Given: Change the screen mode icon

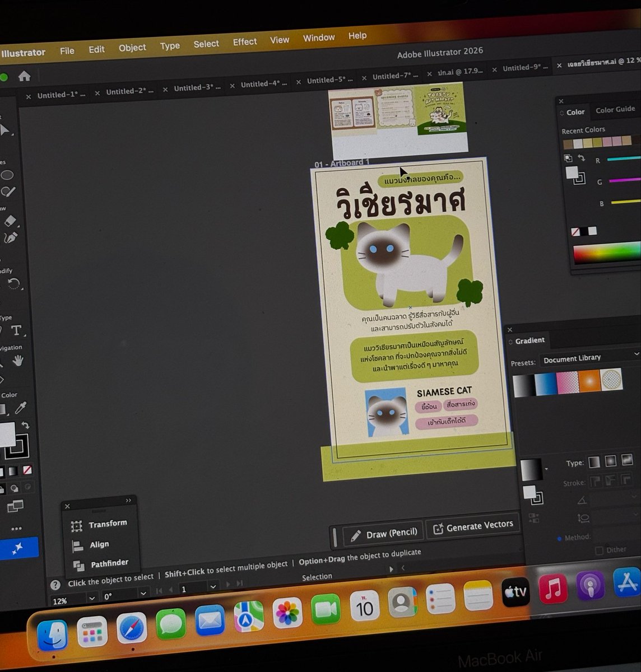Looking at the screenshot, I should (x=15, y=507).
